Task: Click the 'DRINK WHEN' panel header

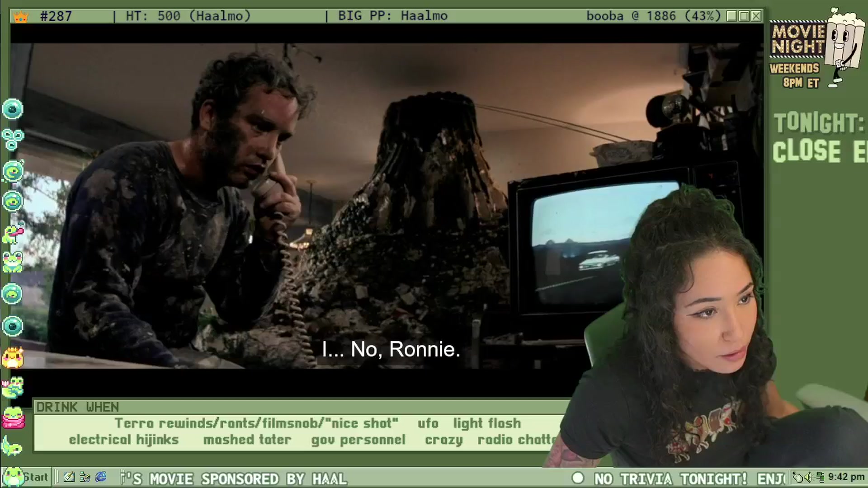Action: (x=78, y=407)
